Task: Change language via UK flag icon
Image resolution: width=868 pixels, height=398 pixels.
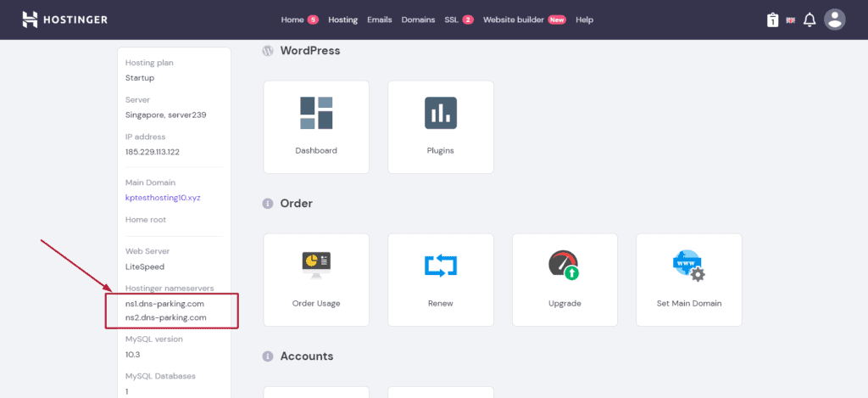Action: pyautogui.click(x=791, y=20)
